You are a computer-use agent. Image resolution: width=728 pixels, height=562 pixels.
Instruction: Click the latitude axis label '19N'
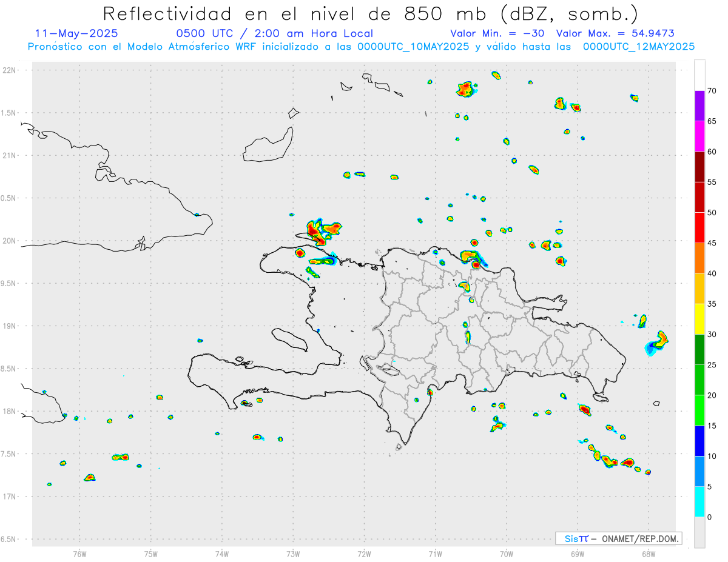pyautogui.click(x=10, y=326)
